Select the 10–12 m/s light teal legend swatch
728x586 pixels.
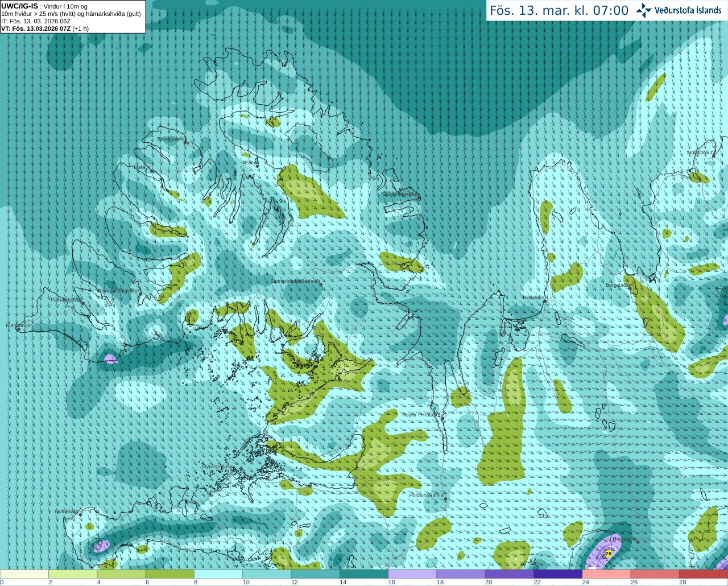click(267, 574)
